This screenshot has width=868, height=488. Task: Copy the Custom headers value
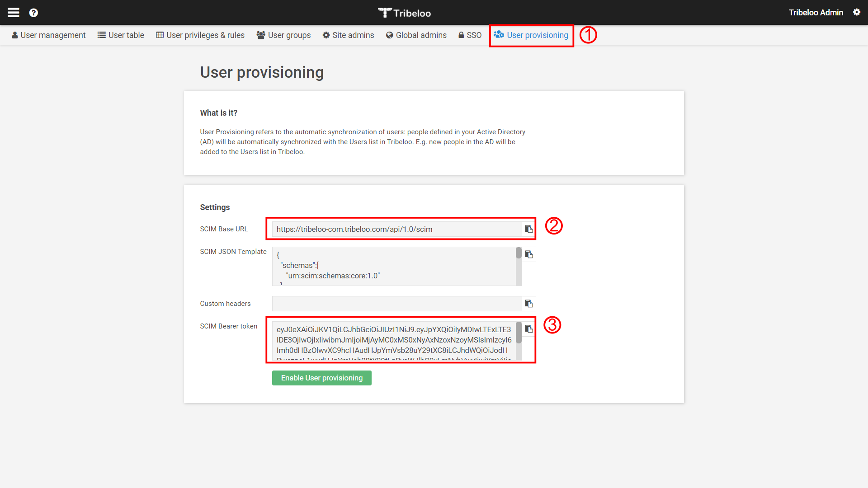coord(528,304)
